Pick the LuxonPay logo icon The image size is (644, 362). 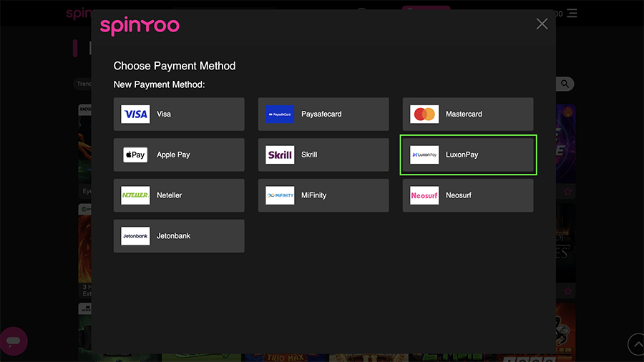424,155
